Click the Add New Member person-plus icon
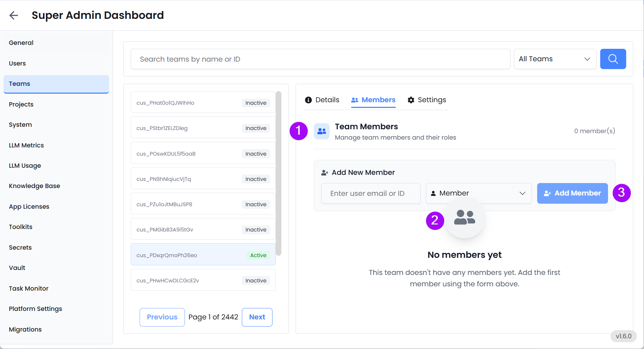Screen dimensions: 644x349 (x=325, y=173)
